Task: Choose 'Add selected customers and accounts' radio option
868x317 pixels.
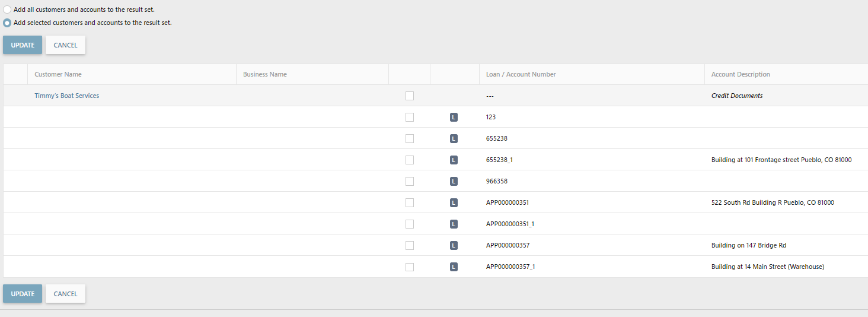Action: tap(7, 23)
